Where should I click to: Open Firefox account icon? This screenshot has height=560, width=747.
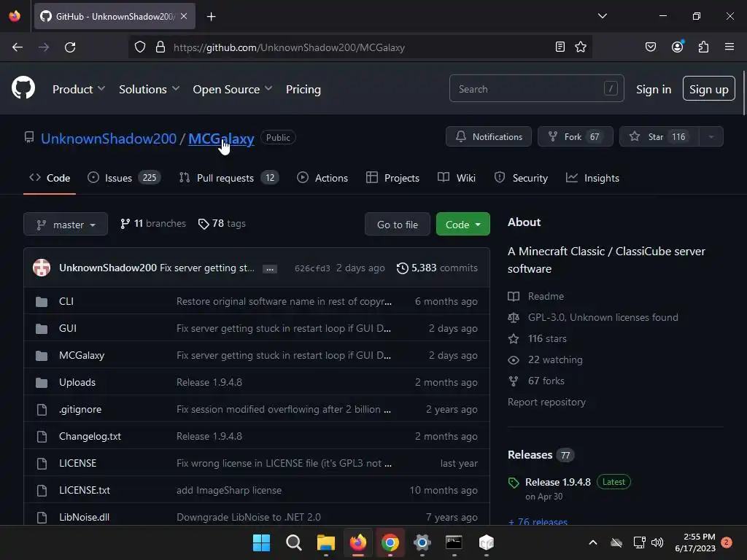(x=677, y=47)
